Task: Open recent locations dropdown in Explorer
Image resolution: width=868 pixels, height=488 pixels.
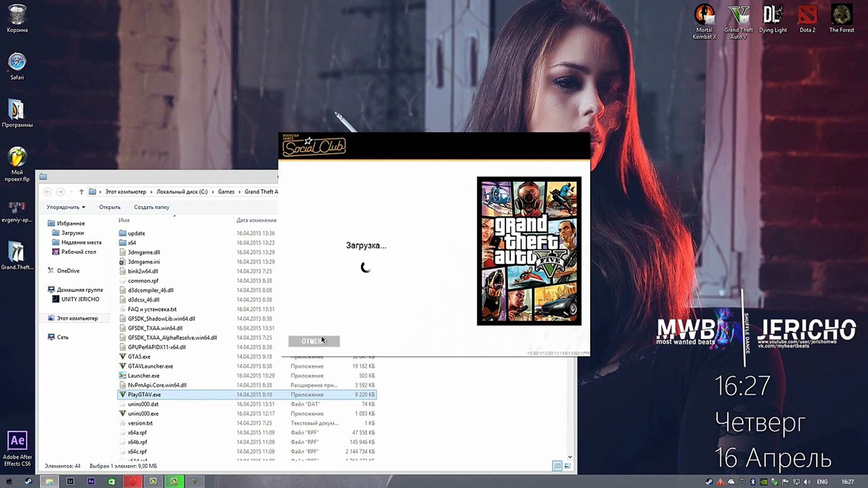Action: 71,192
